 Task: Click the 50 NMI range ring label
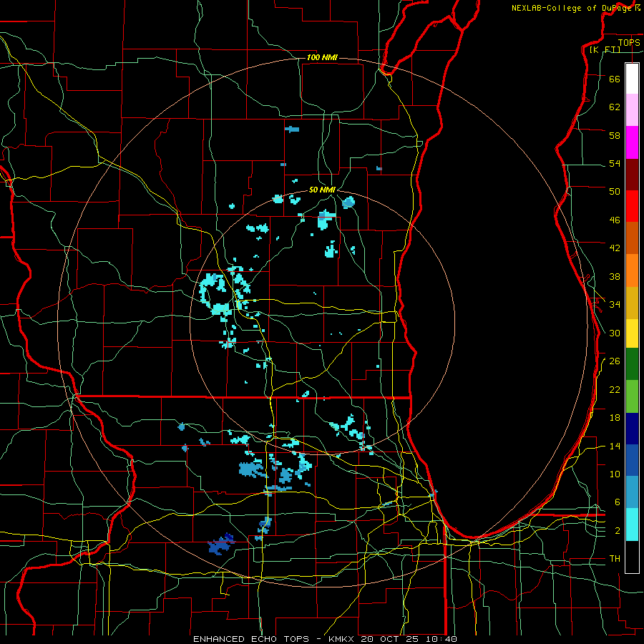tap(322, 190)
